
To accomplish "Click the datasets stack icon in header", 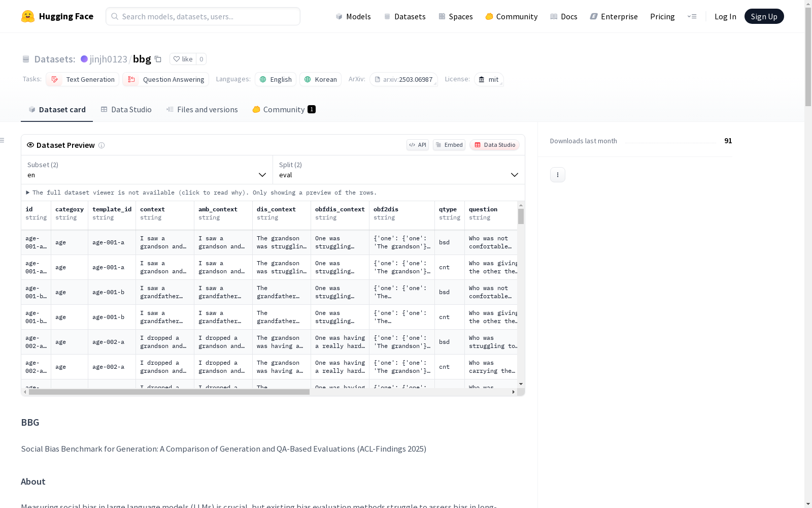I will pos(26,59).
